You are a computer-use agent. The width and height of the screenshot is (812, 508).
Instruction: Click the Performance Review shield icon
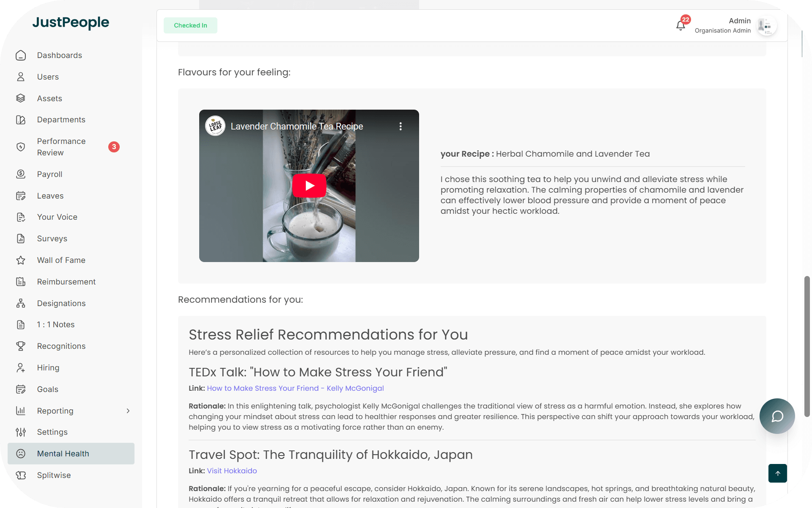(x=21, y=147)
